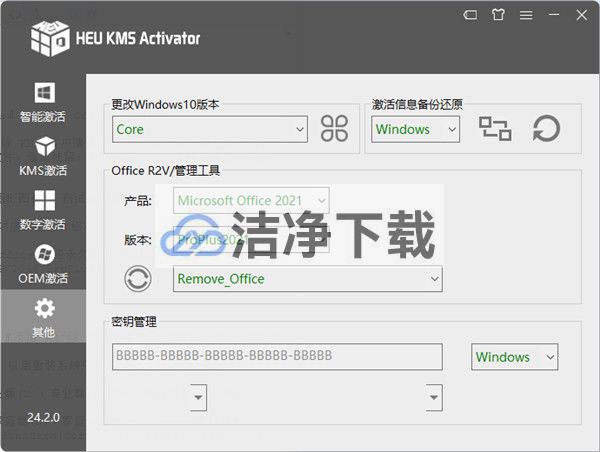The image size is (600, 452).
Task: Click the four-leaf change edition icon
Action: [334, 129]
